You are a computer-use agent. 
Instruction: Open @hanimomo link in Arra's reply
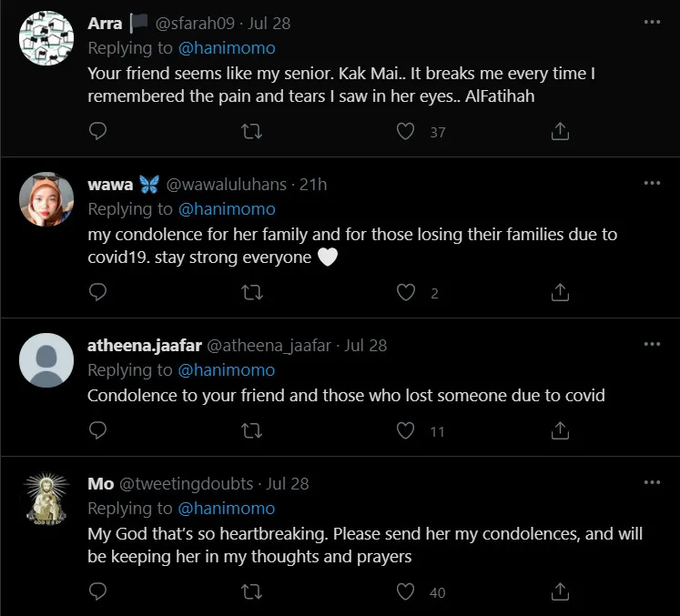(226, 48)
